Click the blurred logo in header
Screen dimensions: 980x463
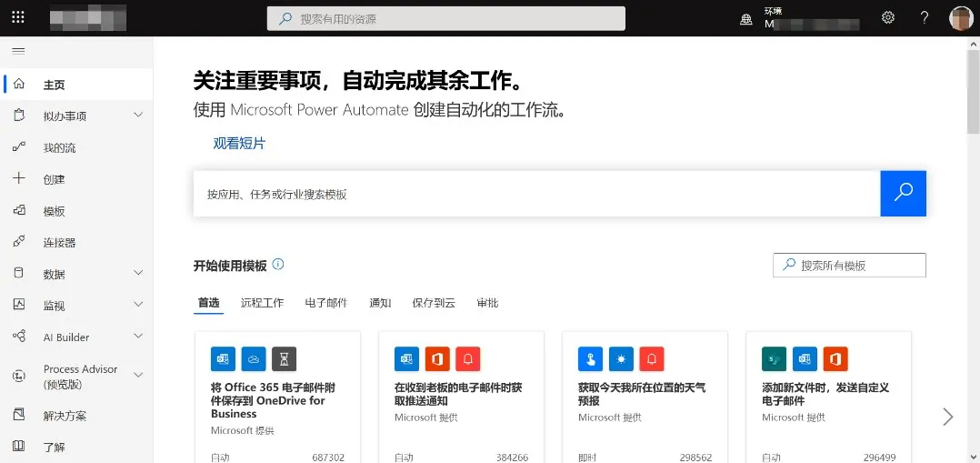(88, 17)
